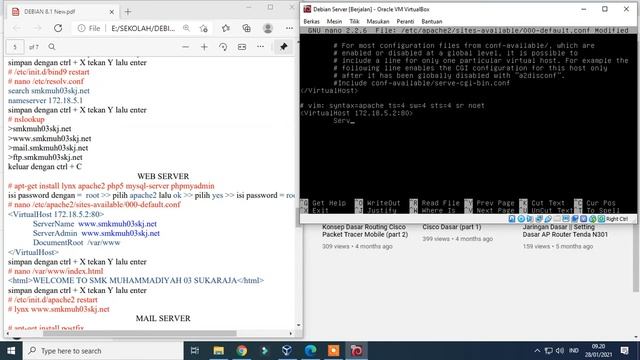Open Collections in Edge toolbar
This screenshot has width=640, height=360.
point(247,28)
